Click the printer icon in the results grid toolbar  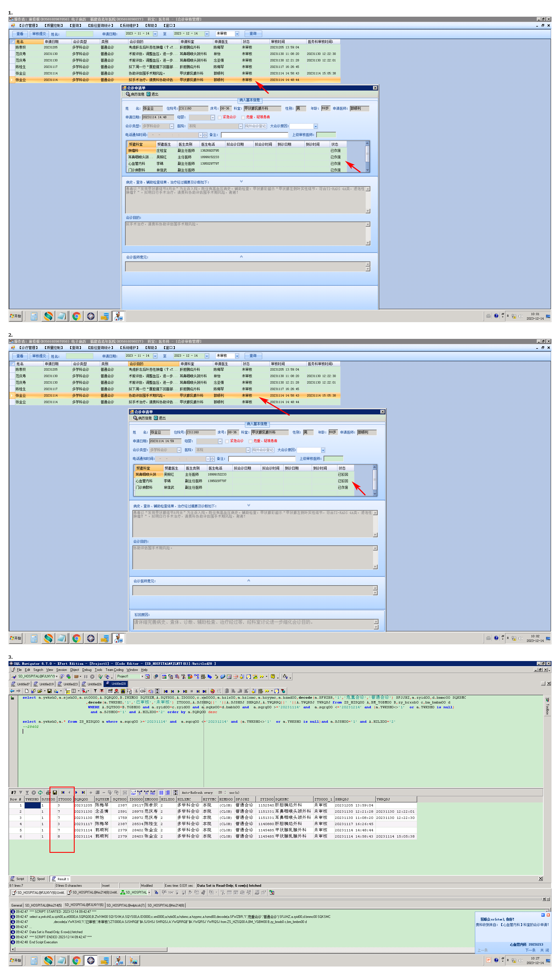pyautogui.click(x=48, y=793)
